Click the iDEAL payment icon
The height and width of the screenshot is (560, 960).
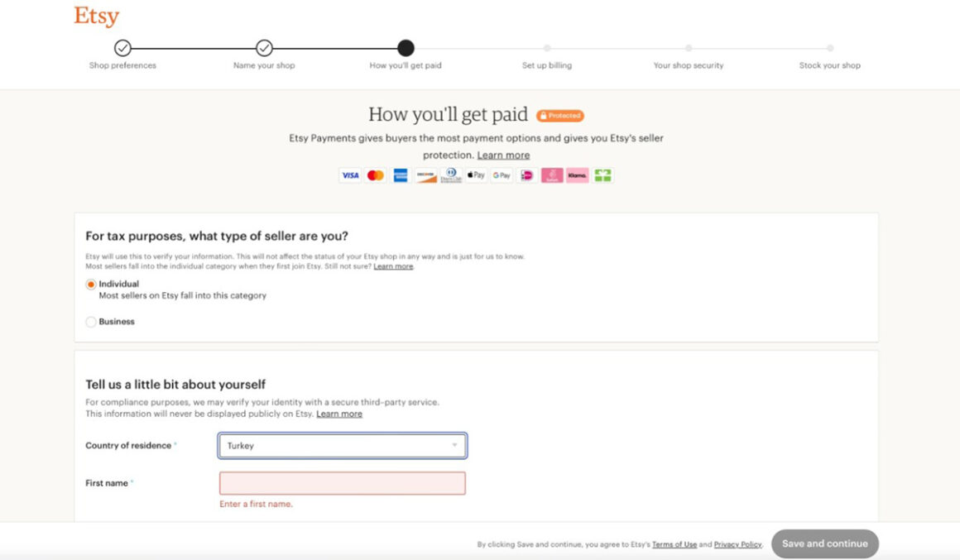tap(526, 175)
